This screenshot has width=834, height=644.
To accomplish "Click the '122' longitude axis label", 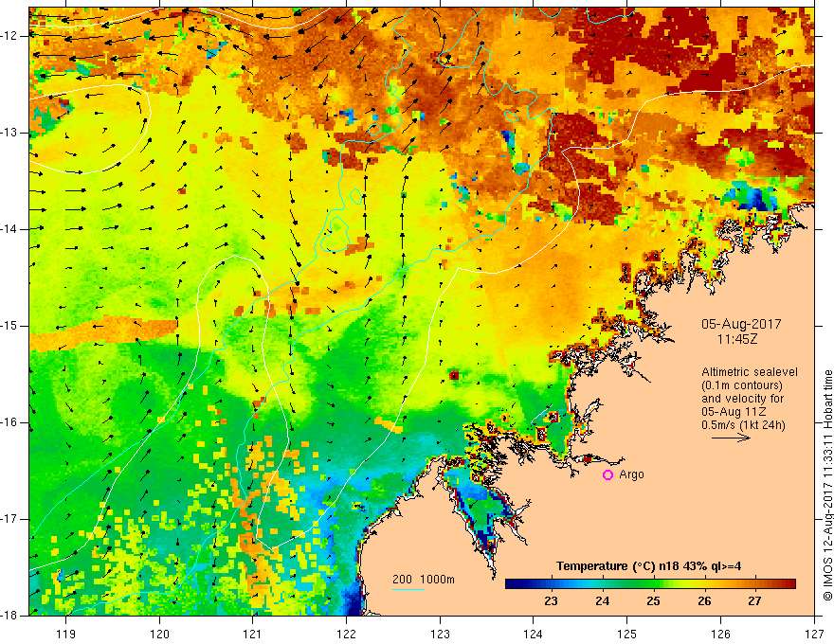I will [x=346, y=634].
